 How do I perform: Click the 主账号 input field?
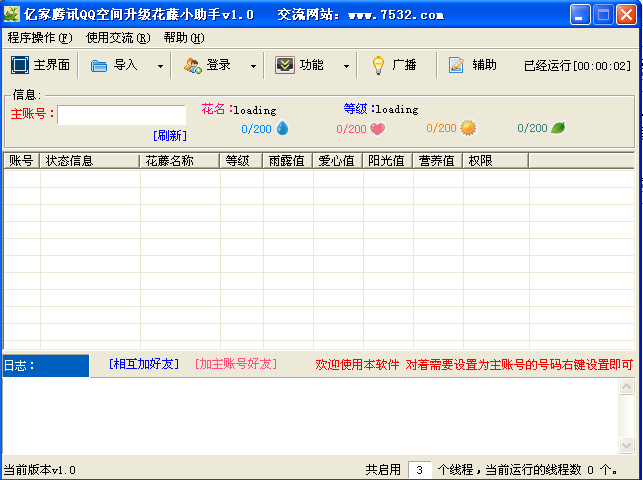121,115
